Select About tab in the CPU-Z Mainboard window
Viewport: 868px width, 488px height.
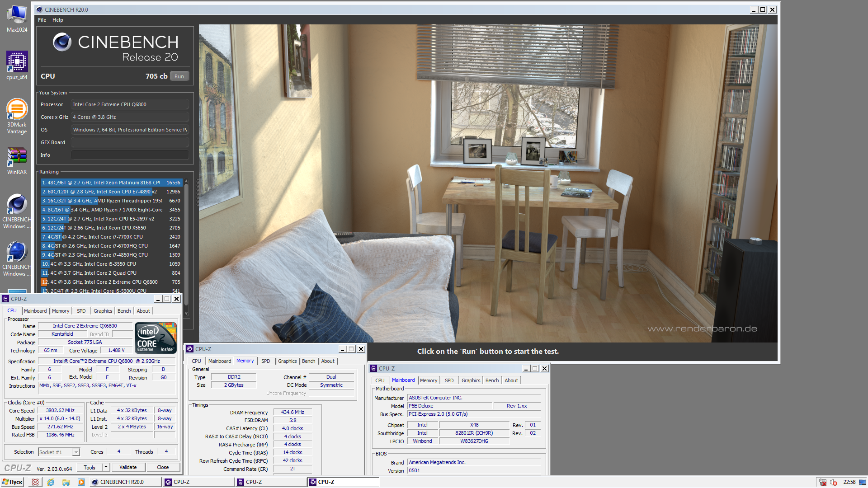click(x=511, y=380)
